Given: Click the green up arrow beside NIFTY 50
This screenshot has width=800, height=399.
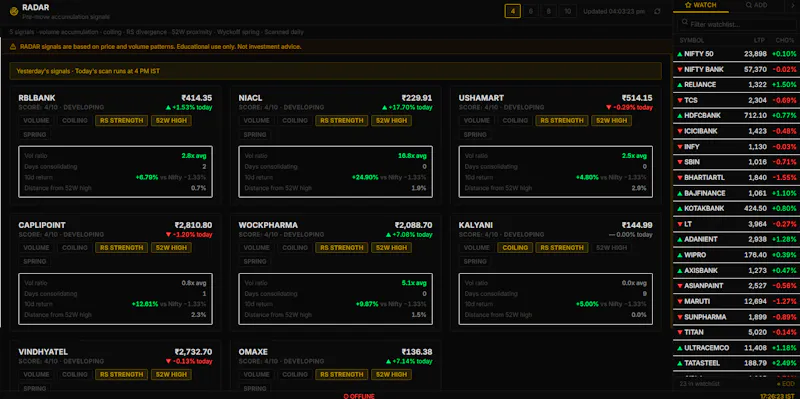Looking at the screenshot, I should [x=680, y=54].
